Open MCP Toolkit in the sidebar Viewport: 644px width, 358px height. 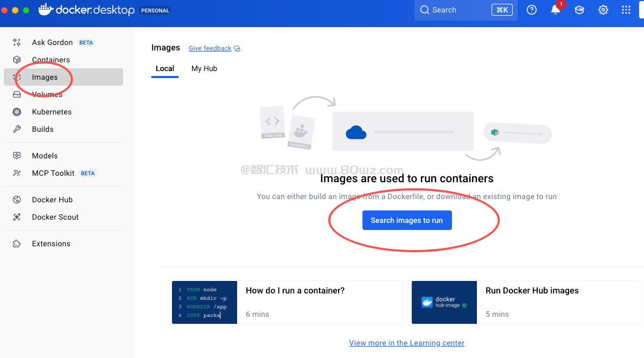53,173
